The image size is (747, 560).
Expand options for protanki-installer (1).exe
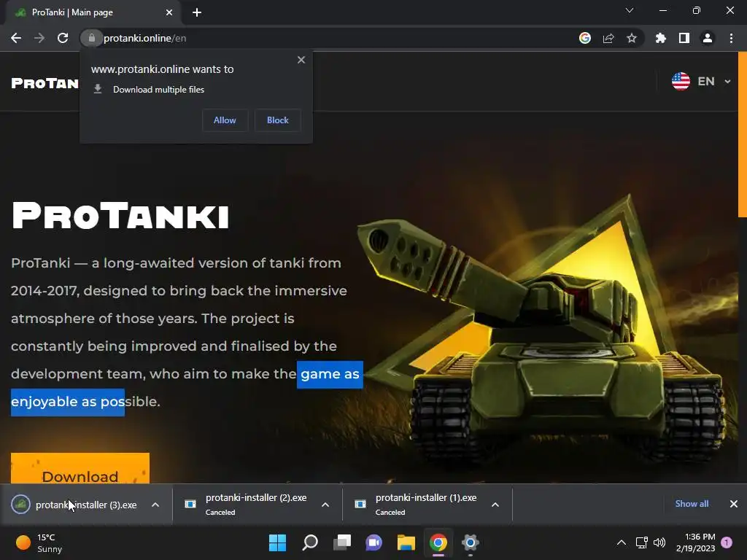coord(495,505)
